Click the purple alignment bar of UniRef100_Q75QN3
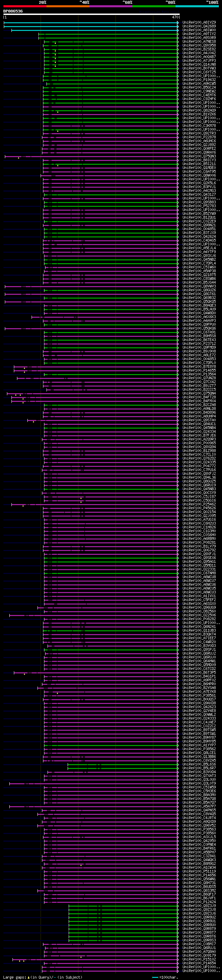The image size is (222, 980). click(92, 156)
